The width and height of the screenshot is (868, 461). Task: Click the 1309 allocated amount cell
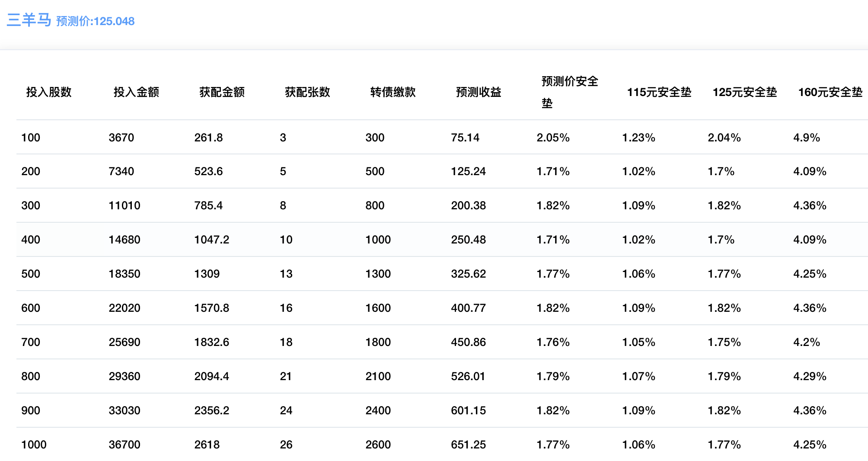[x=207, y=274]
